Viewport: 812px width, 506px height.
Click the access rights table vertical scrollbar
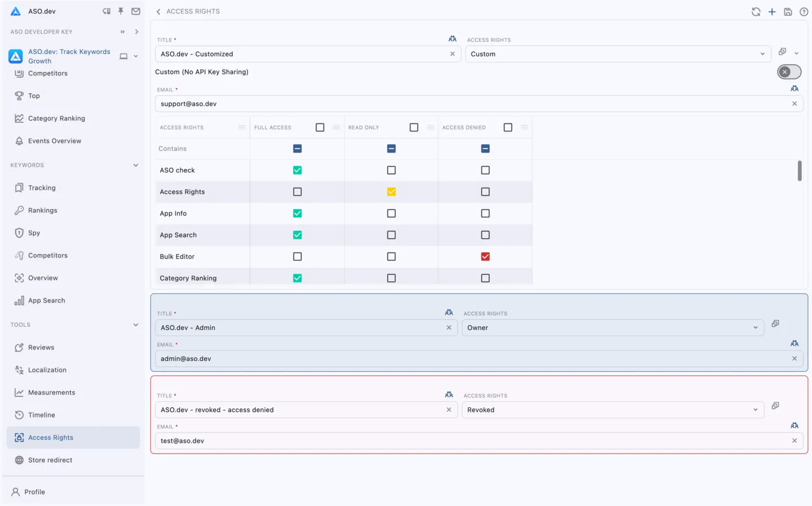[x=799, y=171]
